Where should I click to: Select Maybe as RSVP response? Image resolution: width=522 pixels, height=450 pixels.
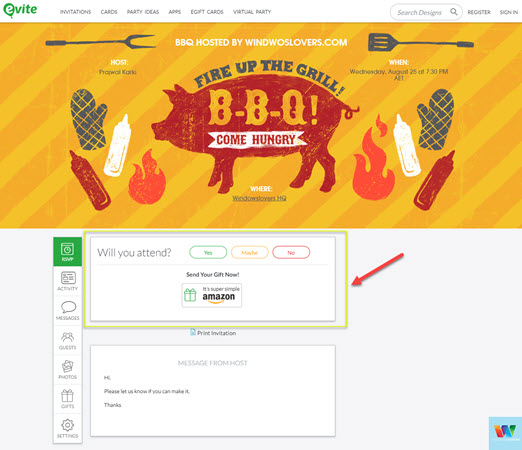pos(250,252)
